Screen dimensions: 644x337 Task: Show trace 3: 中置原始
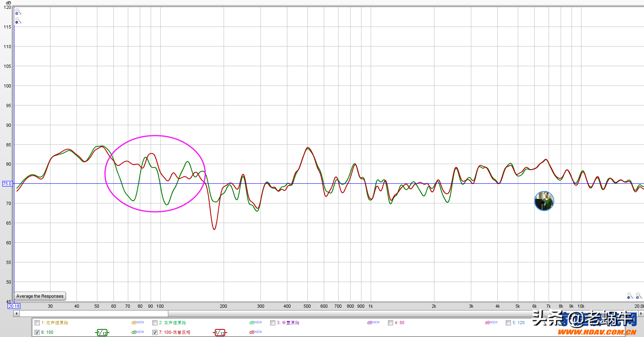[273, 323]
